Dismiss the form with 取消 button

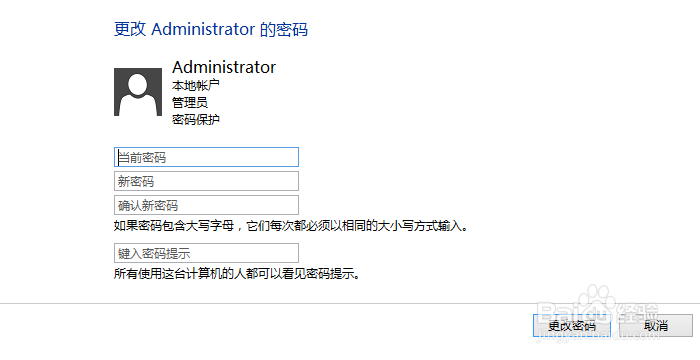(x=656, y=326)
